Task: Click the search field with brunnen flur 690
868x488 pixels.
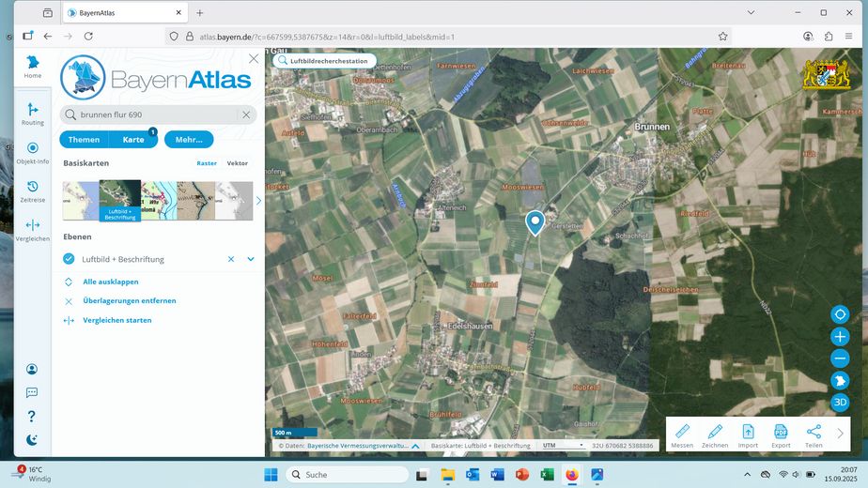Action: pos(150,114)
